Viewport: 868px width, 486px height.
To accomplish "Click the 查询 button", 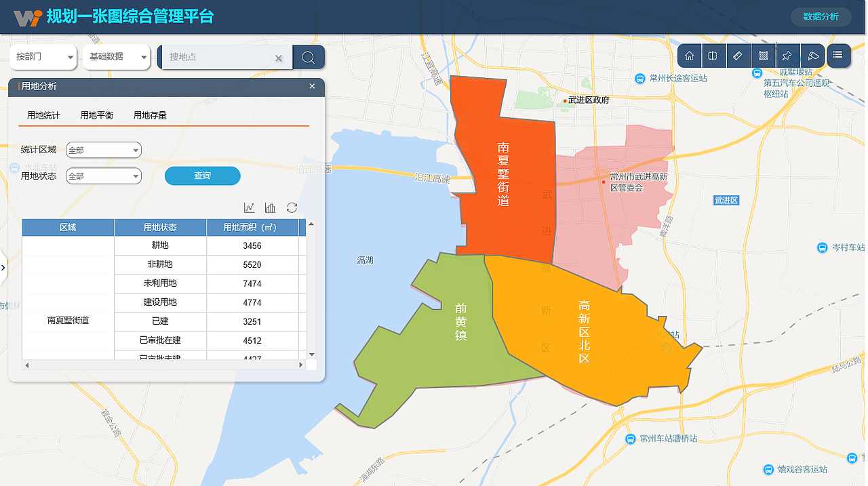I will click(x=203, y=176).
